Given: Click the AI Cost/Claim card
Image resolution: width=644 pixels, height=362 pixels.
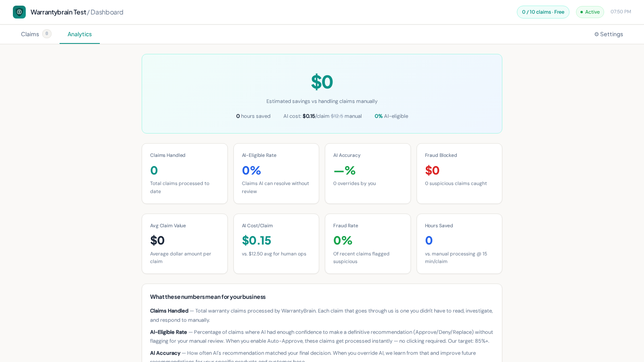Looking at the screenshot, I should 276,244.
